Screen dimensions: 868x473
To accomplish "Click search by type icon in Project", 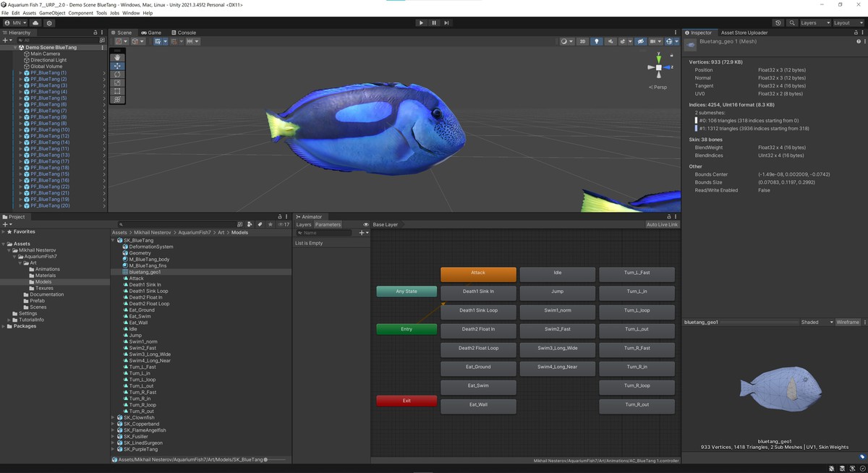I will point(250,225).
